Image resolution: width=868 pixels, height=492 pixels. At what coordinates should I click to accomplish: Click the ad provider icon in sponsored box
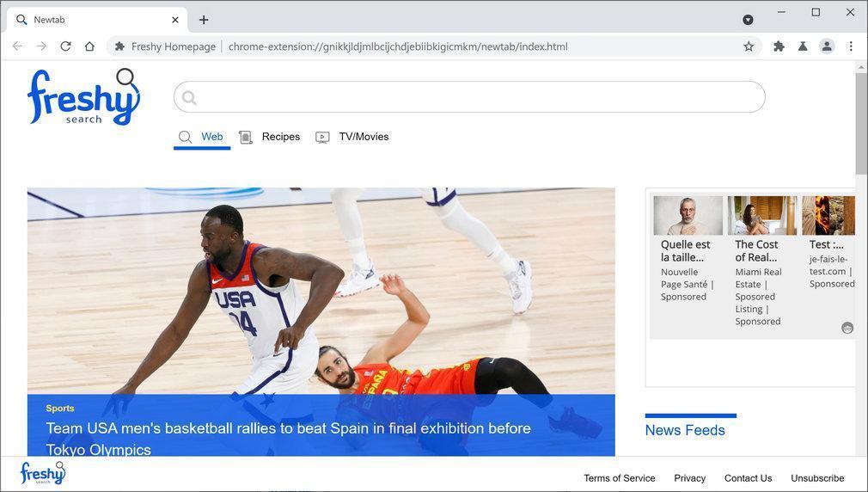click(x=847, y=328)
